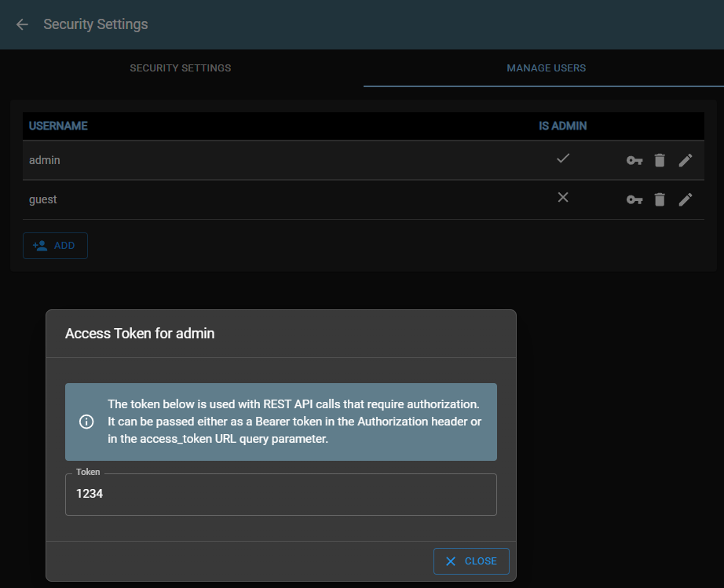Click the Username column header
Screen dimensions: 724x588
58,126
